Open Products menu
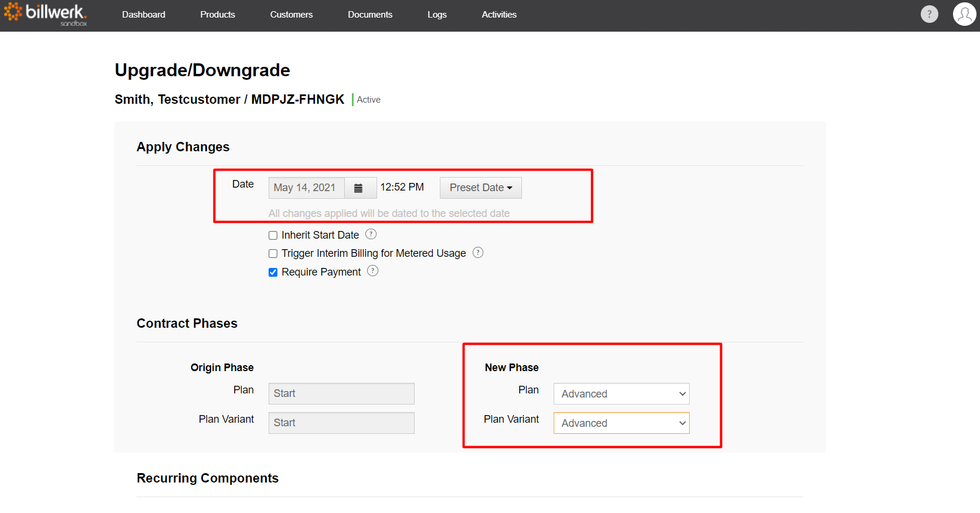This screenshot has width=980, height=513. (x=218, y=15)
